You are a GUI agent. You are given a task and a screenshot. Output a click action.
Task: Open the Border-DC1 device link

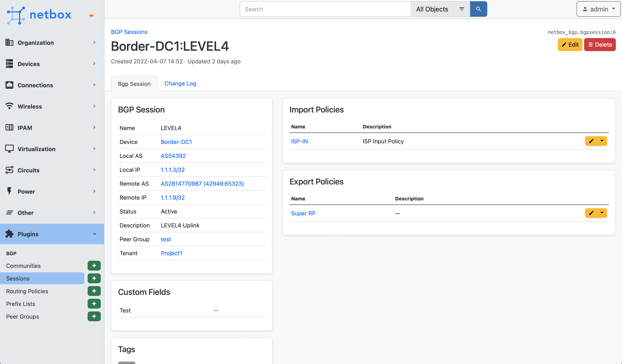coord(176,142)
